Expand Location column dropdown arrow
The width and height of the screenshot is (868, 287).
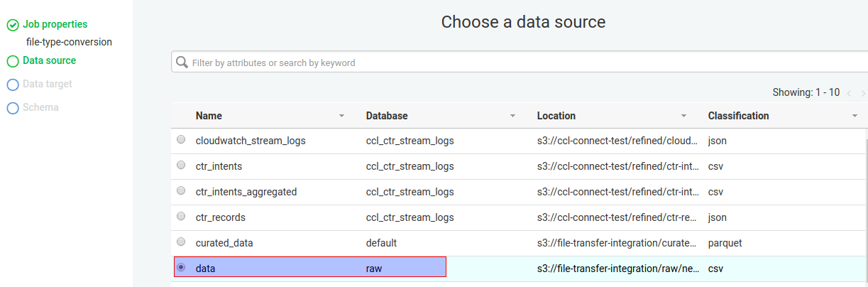[683, 116]
